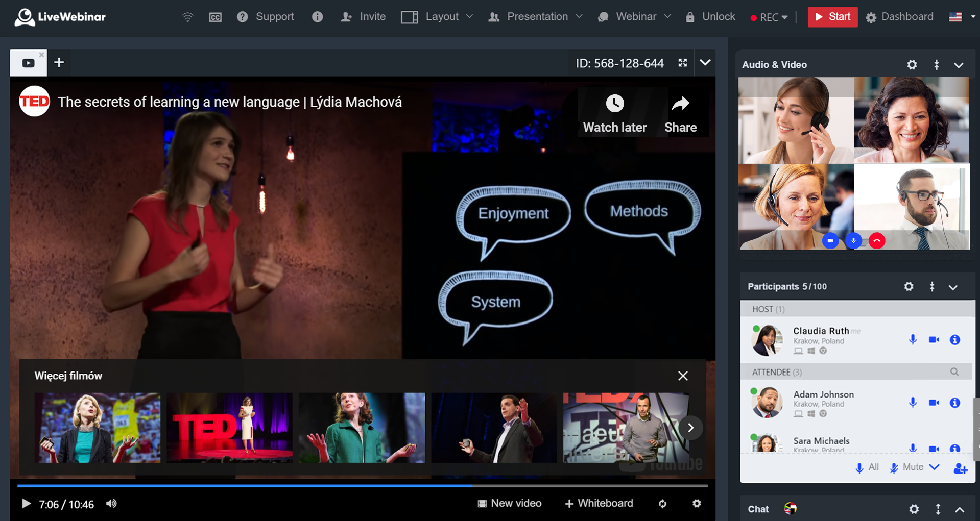Image resolution: width=980 pixels, height=521 pixels.
Task: Collapse the Audio & Video panel
Action: pos(959,65)
